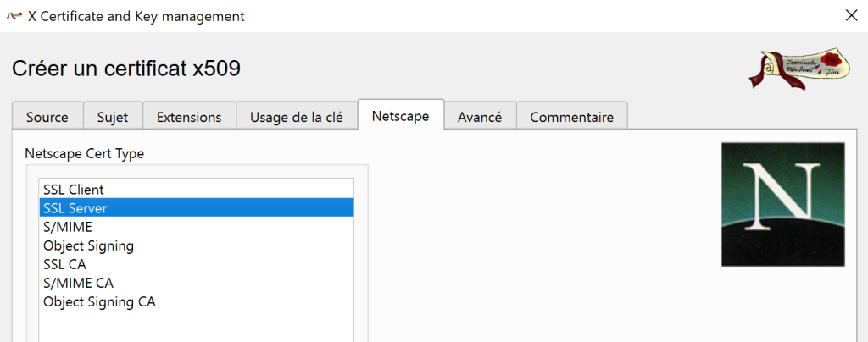This screenshot has width=868, height=342.
Task: Select the Object Signing list item
Action: tap(89, 245)
